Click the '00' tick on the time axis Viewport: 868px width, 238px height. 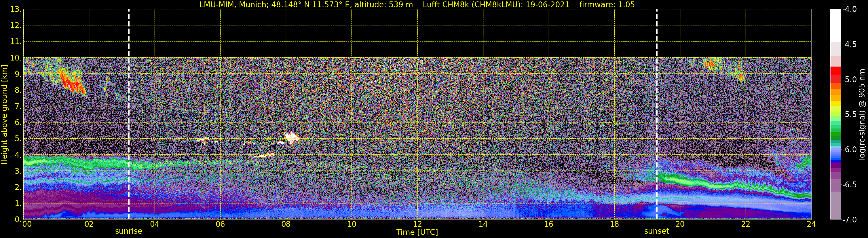pos(27,224)
